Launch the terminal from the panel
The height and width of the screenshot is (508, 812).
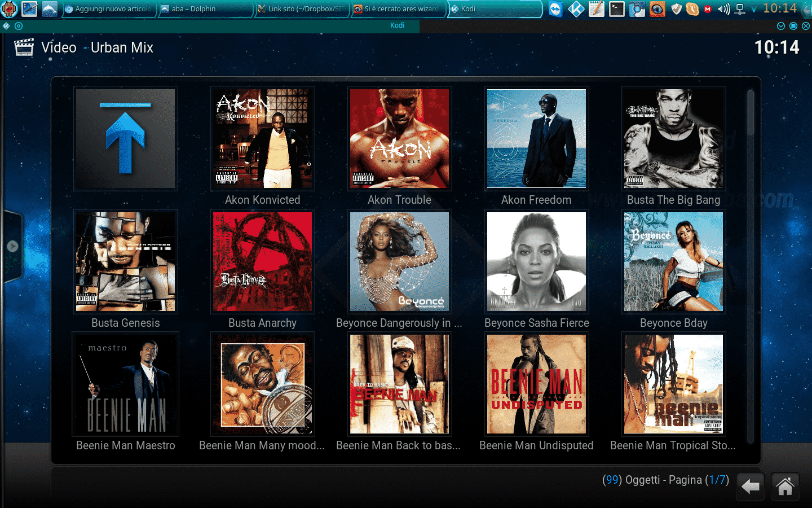click(617, 9)
